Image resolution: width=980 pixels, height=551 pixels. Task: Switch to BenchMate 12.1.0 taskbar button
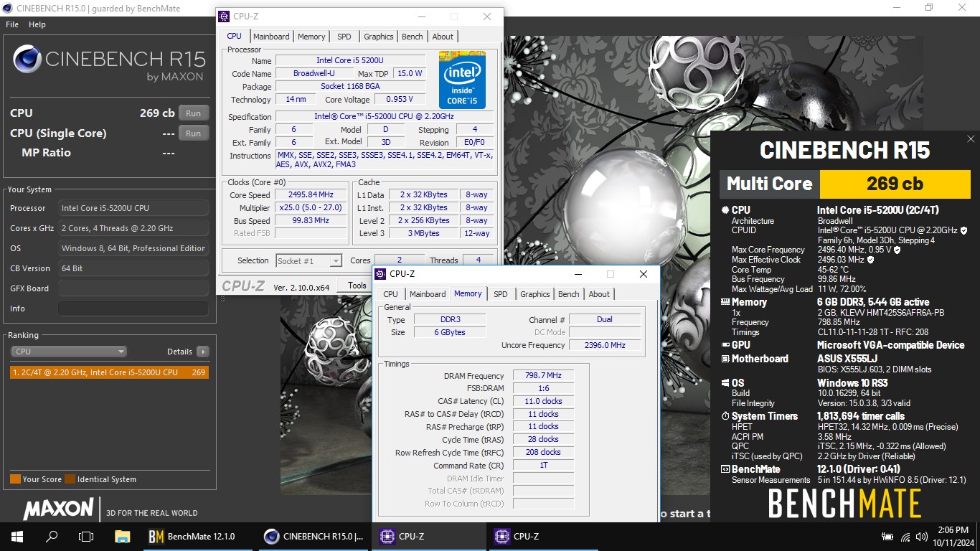point(199,536)
